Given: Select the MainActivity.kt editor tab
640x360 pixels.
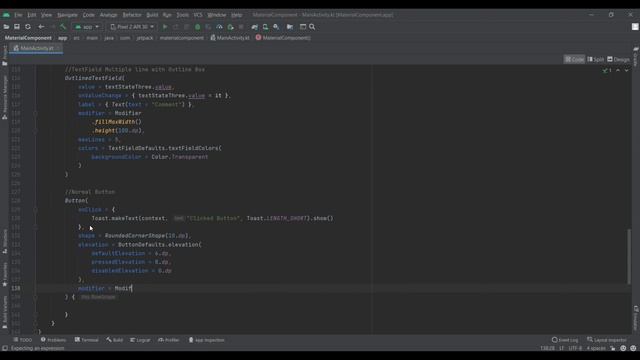Looking at the screenshot, I should click(x=36, y=48).
